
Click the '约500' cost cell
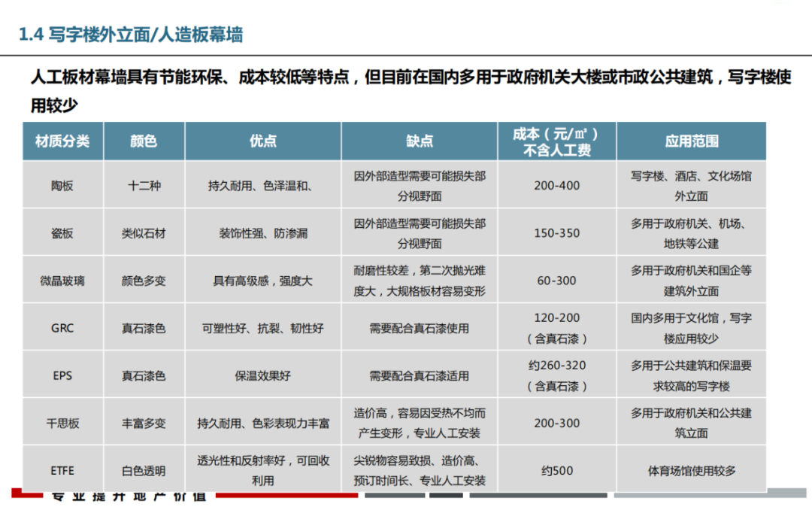[556, 469]
